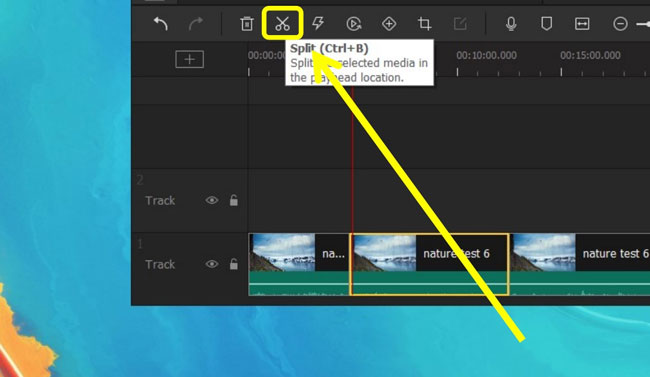The image size is (650, 377).
Task: Lock Track 1 with padlock icon
Action: pyautogui.click(x=234, y=264)
